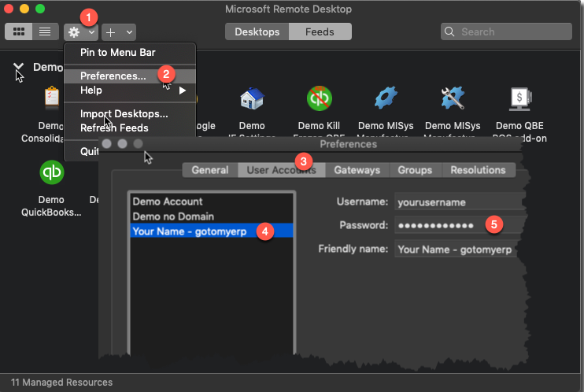This screenshot has width=584, height=392.
Task: Select Demo Account in the list
Action: tap(212, 202)
